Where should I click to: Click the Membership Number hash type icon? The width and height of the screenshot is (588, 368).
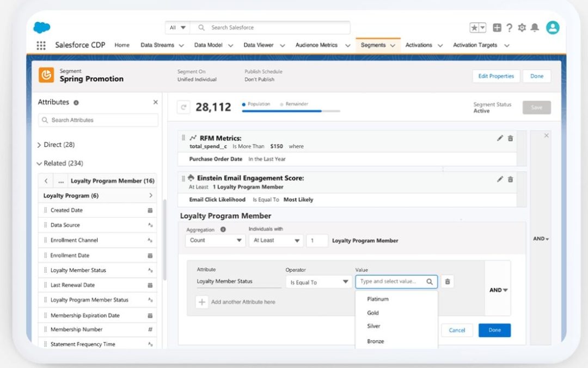(150, 329)
